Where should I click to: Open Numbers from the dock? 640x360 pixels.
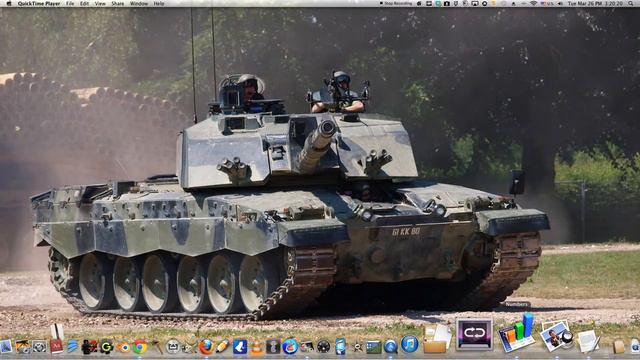[x=517, y=333]
